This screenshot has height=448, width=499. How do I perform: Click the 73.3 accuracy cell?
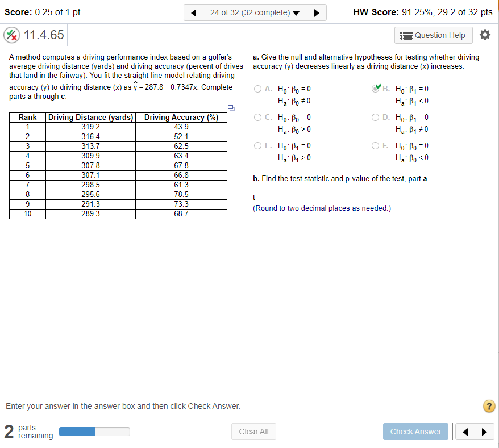tap(181, 204)
